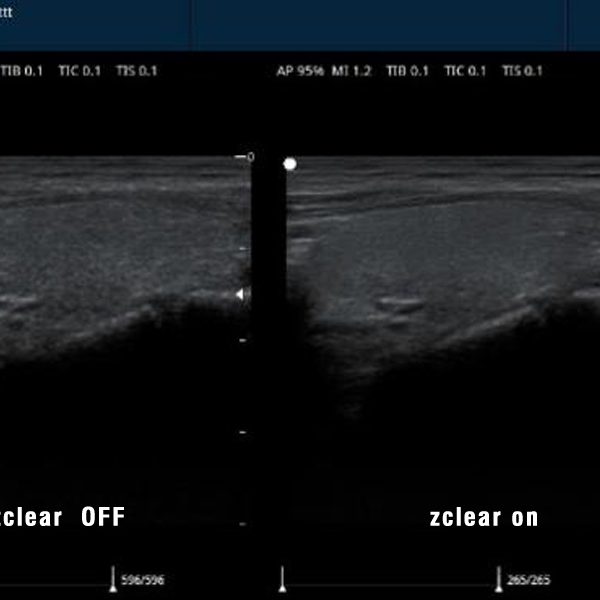Select the wide middle header panel
Viewport: 600px width, 600px height.
click(378, 25)
